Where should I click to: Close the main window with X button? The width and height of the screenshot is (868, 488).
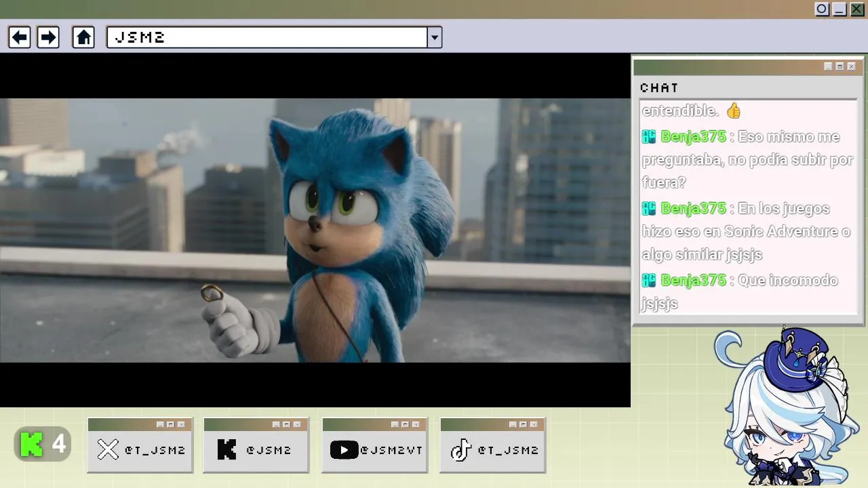click(x=857, y=9)
